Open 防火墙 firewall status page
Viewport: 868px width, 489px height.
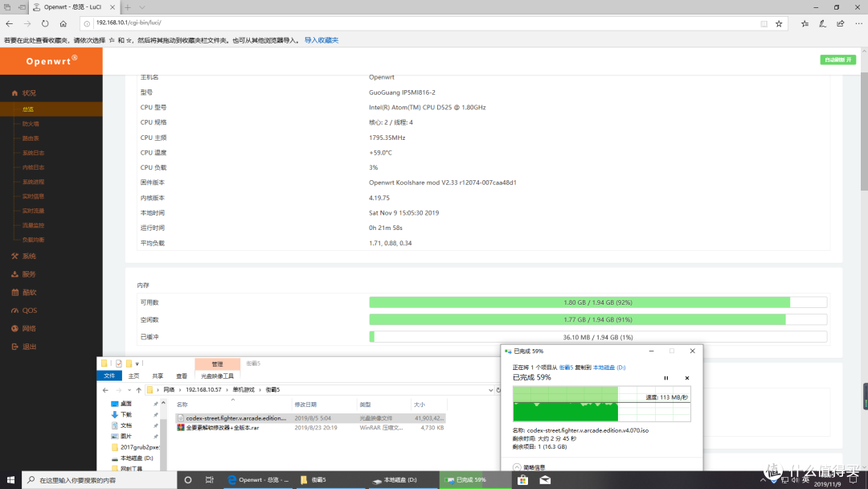coord(31,124)
